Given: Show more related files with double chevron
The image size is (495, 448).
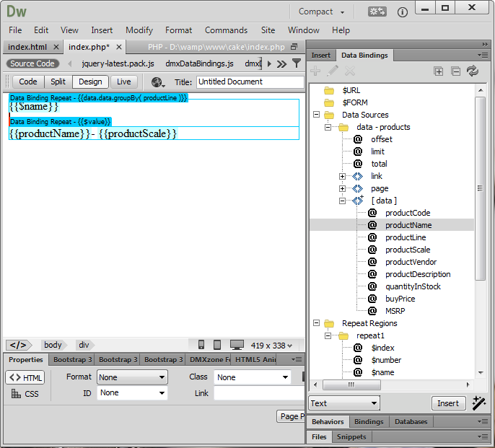Looking at the screenshot, I should pyautogui.click(x=281, y=64).
